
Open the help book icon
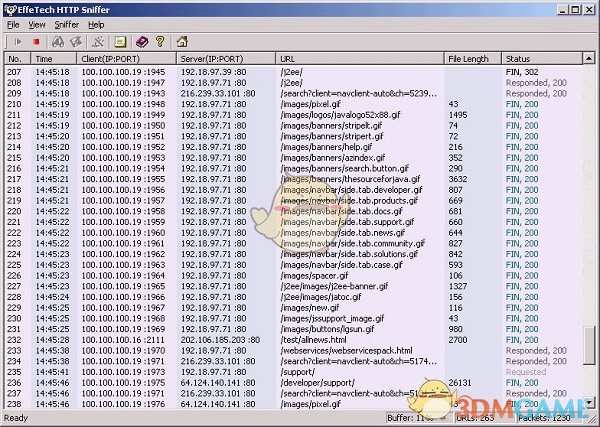coord(143,42)
